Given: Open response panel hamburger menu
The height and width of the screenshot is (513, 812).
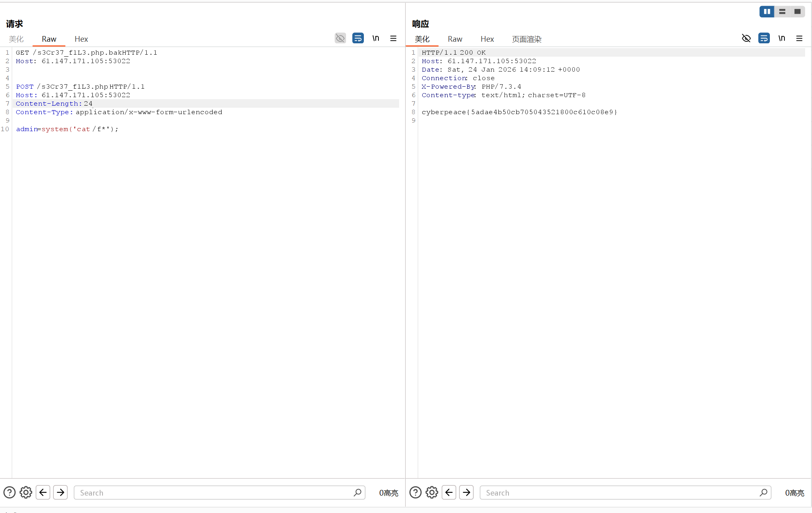Looking at the screenshot, I should click(799, 38).
